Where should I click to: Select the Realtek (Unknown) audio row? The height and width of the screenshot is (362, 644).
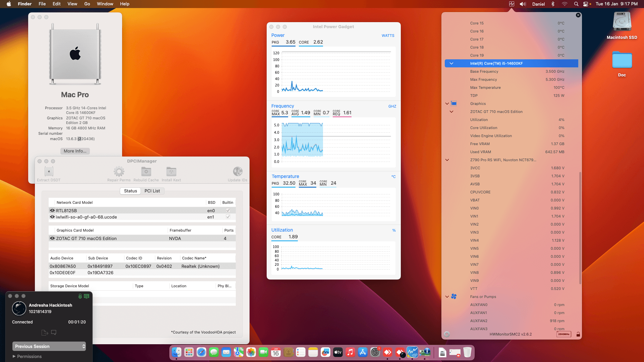(142, 266)
